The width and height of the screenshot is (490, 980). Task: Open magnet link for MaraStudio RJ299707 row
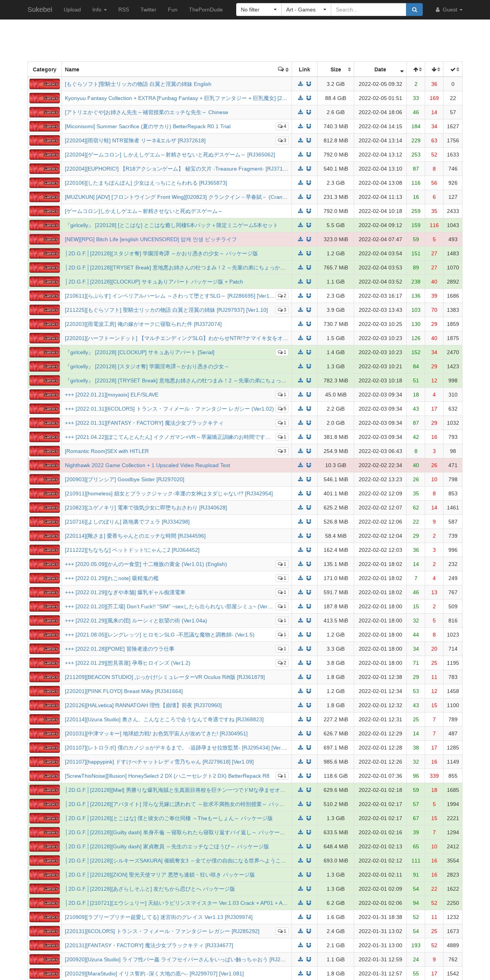[x=309, y=974]
